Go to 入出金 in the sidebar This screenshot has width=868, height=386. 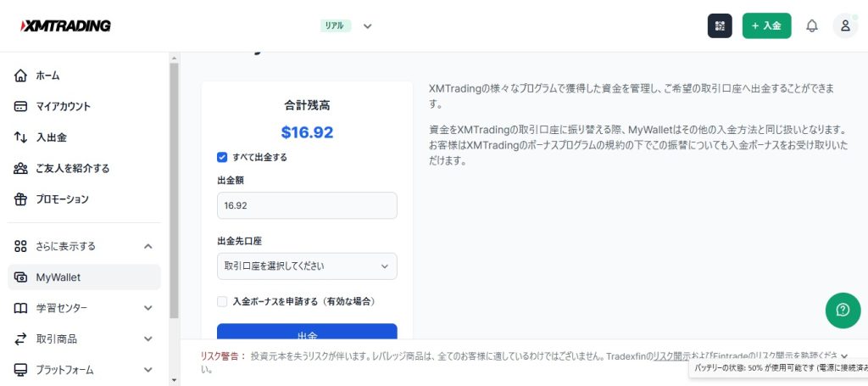pyautogui.click(x=51, y=137)
